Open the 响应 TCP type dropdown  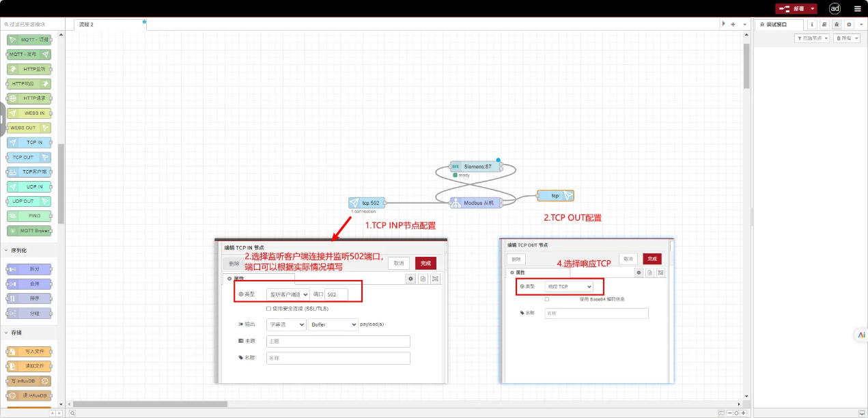(569, 286)
